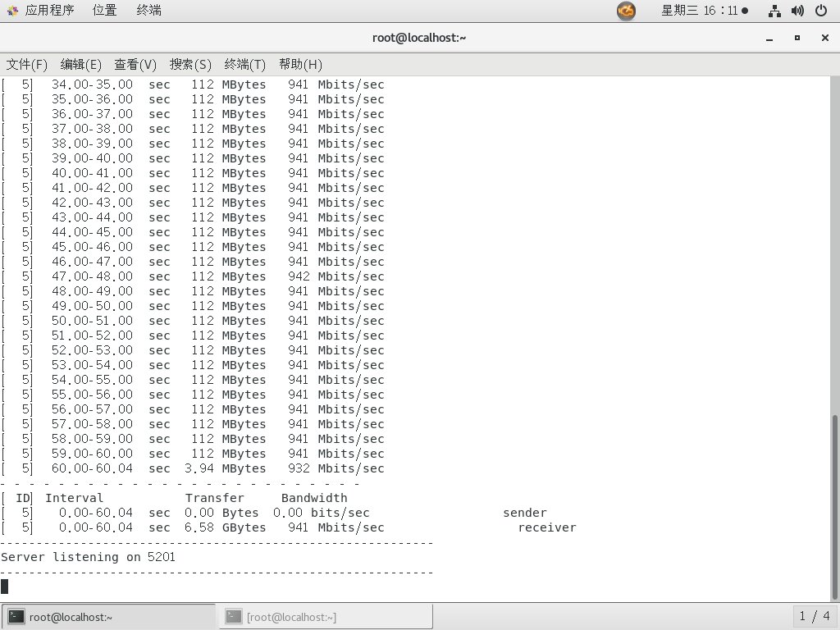Open the 查看(V) menu

135,64
